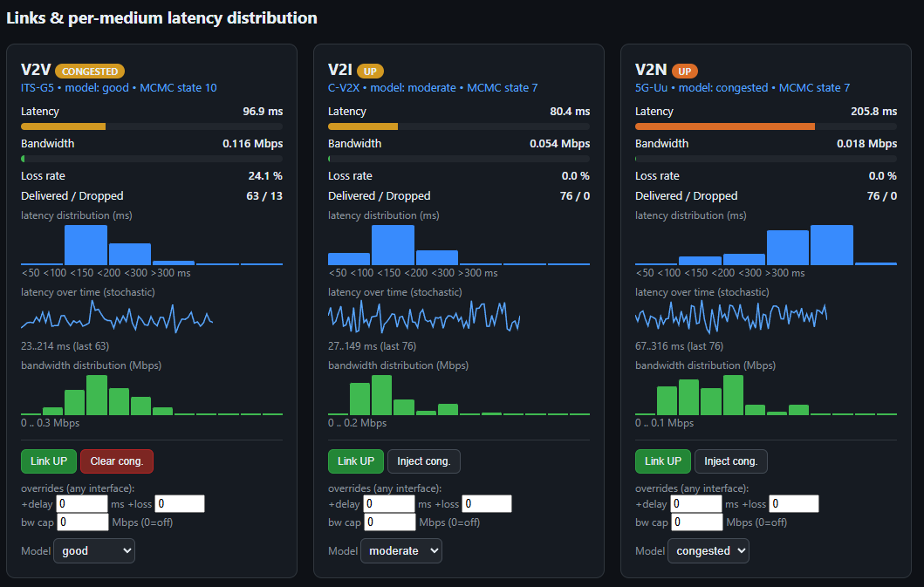The image size is (924, 587).
Task: Inject congestion on the V2I link
Action: point(424,461)
